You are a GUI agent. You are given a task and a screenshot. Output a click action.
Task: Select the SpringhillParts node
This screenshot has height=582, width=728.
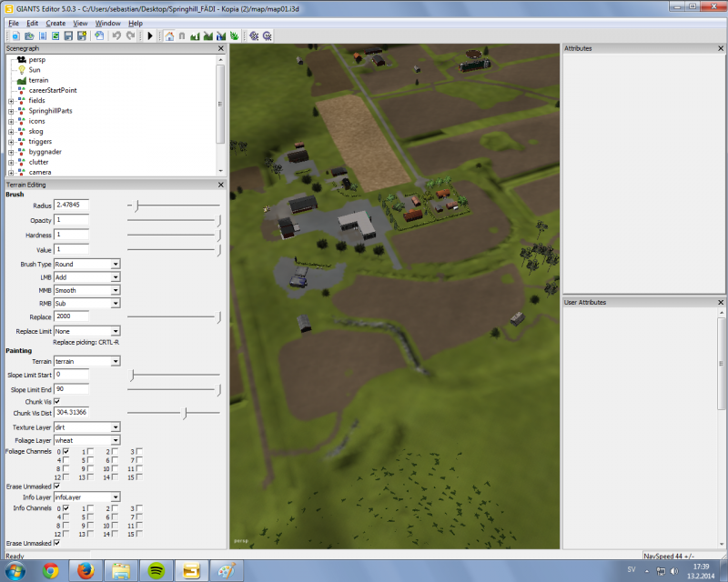coord(50,110)
